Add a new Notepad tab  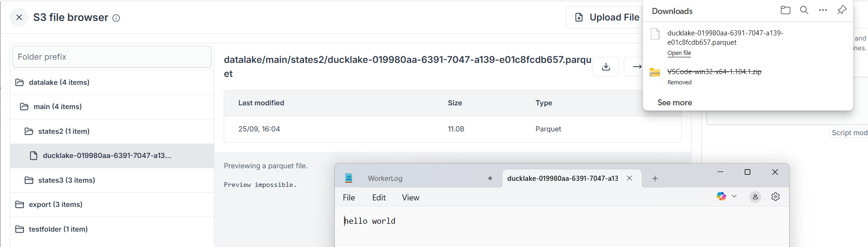[655, 178]
